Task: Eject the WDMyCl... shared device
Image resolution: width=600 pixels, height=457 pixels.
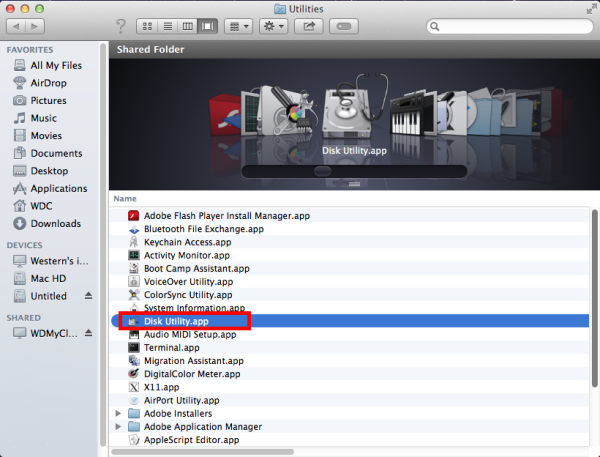Action: coord(88,333)
